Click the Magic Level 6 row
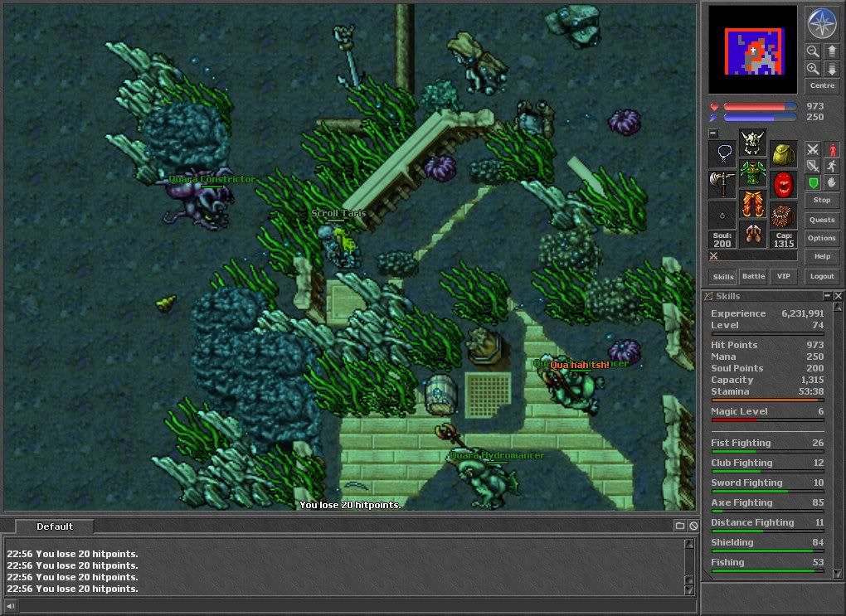This screenshot has height=616, width=846. tap(767, 411)
